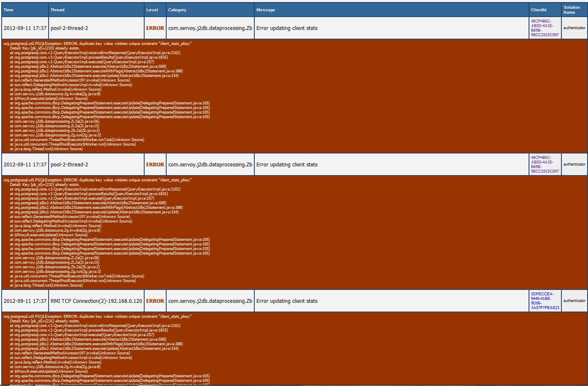Click the Time column header
Image resolution: width=588 pixels, height=386 pixels.
click(25, 10)
